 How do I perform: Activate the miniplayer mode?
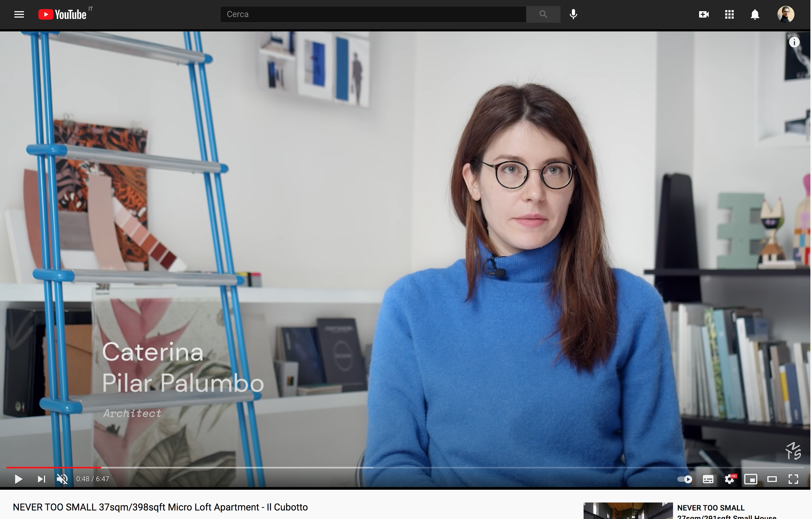tap(751, 479)
